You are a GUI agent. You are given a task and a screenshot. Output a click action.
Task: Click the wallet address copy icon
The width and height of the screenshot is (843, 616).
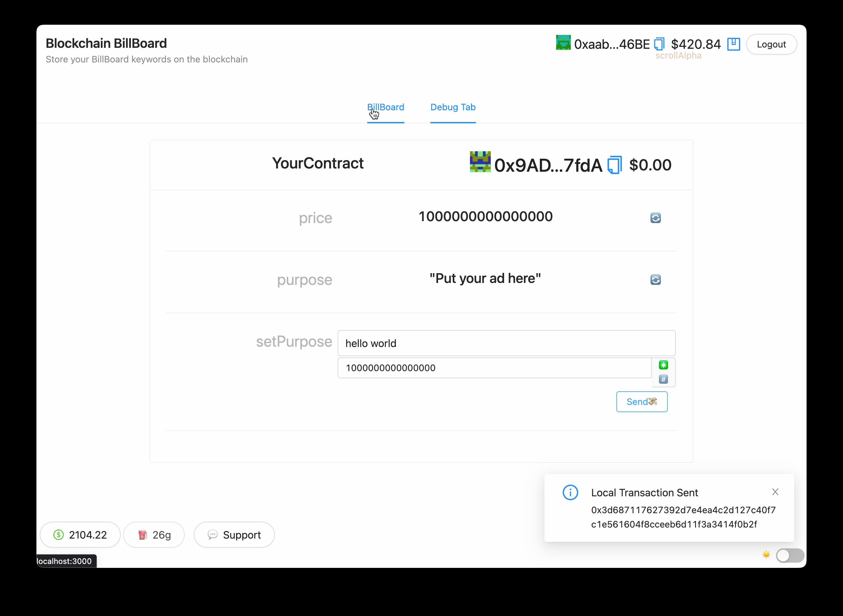[x=660, y=44]
